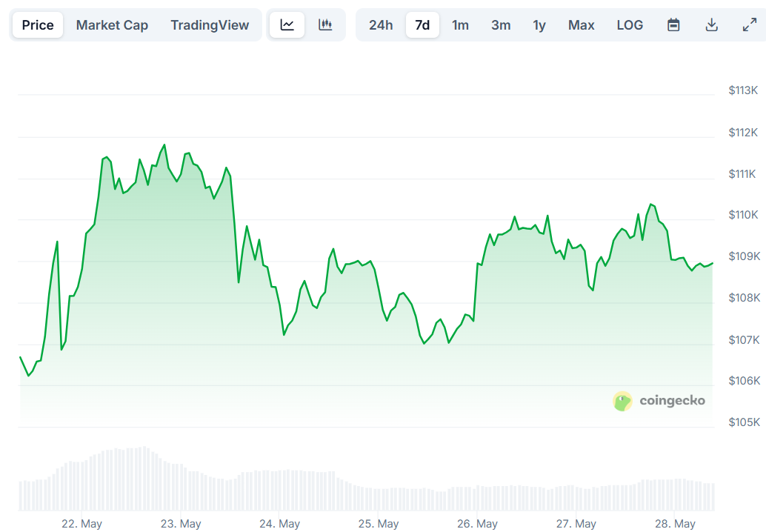This screenshot has width=766, height=532.
Task: Click the highest price peak on the chart
Action: point(164,145)
